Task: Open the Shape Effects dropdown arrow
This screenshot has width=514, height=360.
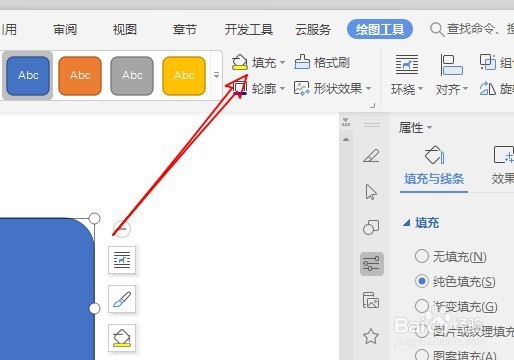Action: 368,89
